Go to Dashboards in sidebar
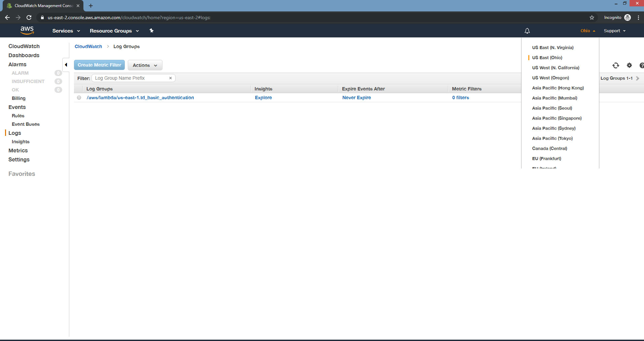This screenshot has height=341, width=644. [x=24, y=55]
